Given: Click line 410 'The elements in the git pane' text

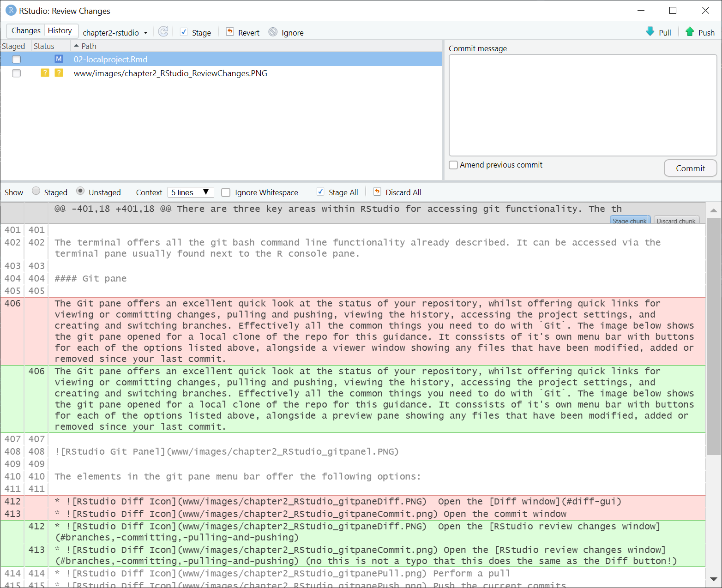Looking at the screenshot, I should 238,476.
